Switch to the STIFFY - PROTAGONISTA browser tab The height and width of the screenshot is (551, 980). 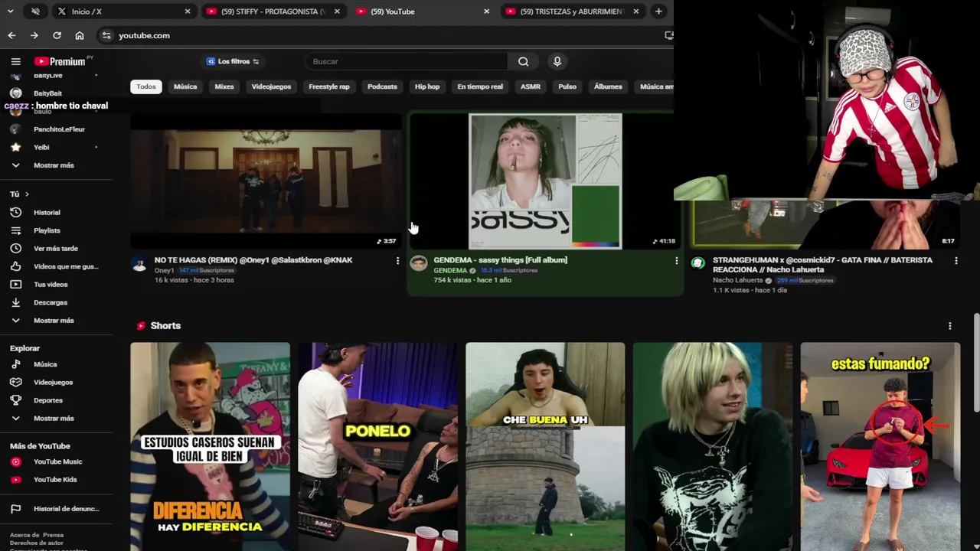(x=272, y=11)
